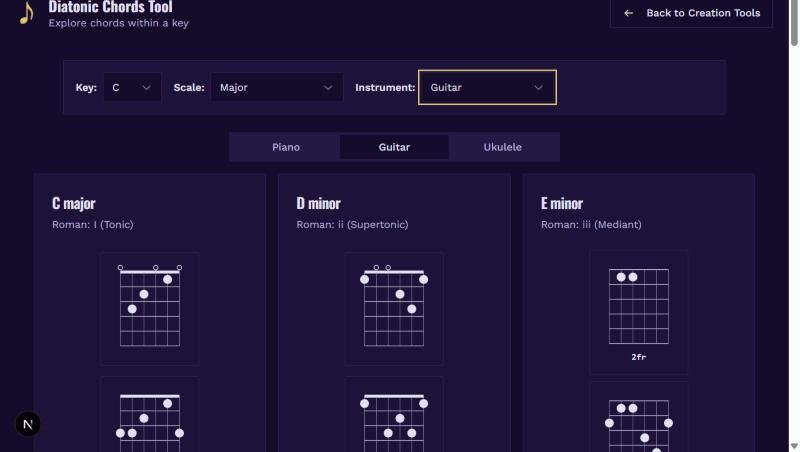
Task: Click the Back to Creation Tools button
Action: click(x=691, y=13)
